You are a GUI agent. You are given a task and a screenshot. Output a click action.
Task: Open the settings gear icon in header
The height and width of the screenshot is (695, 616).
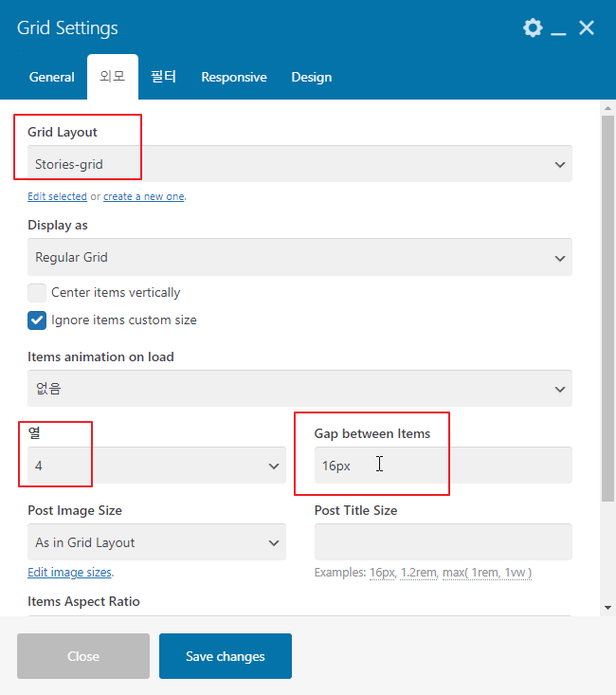coord(533,28)
